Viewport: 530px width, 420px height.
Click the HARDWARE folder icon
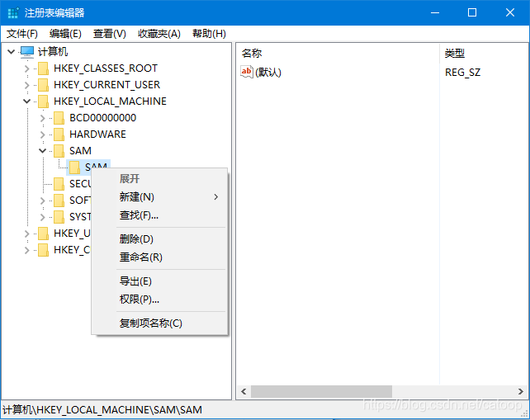(x=59, y=134)
